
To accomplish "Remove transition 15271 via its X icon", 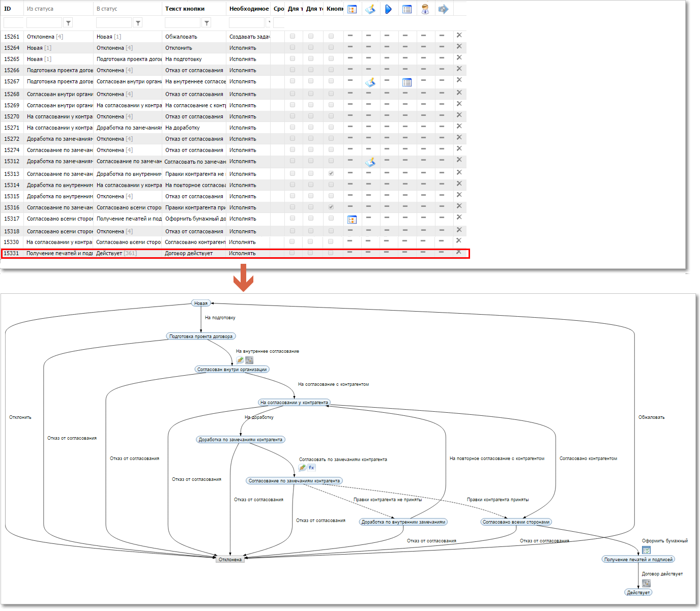I will [x=459, y=126].
